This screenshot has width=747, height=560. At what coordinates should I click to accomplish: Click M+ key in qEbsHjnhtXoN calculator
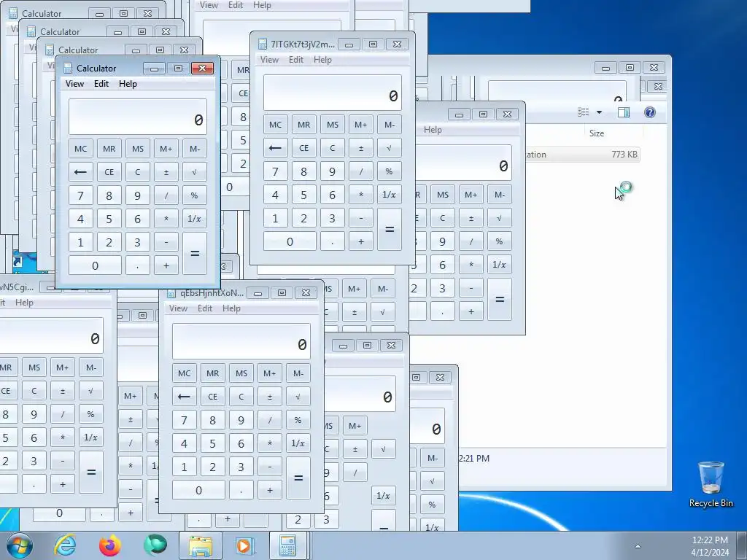tap(270, 373)
